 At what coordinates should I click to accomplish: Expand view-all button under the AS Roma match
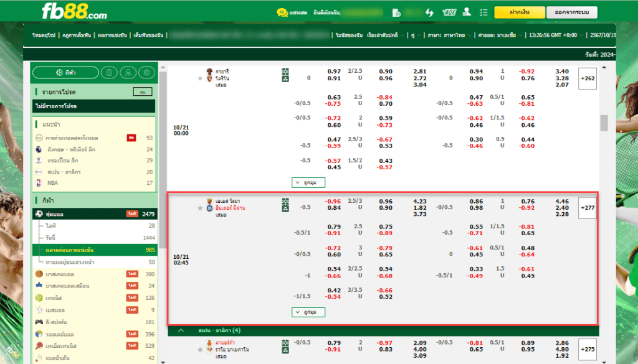point(308,312)
